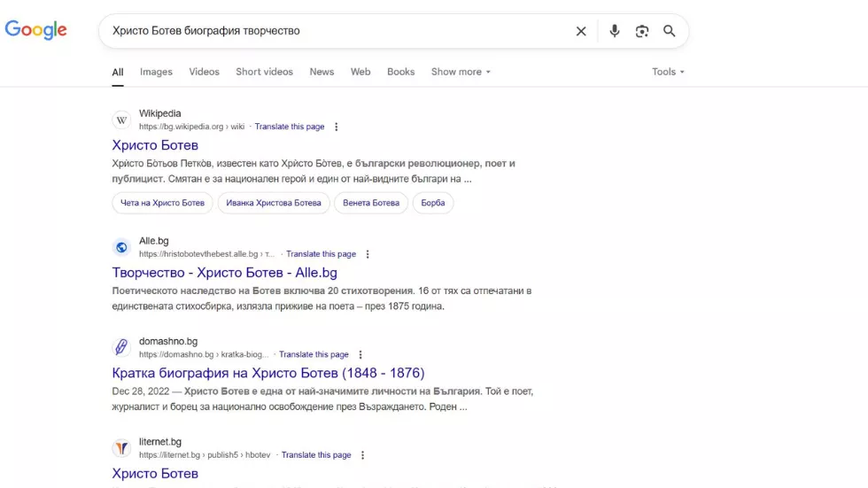868x488 pixels.
Task: Open Творчество - Христо Ботев - Alle.bg result
Action: (x=224, y=273)
